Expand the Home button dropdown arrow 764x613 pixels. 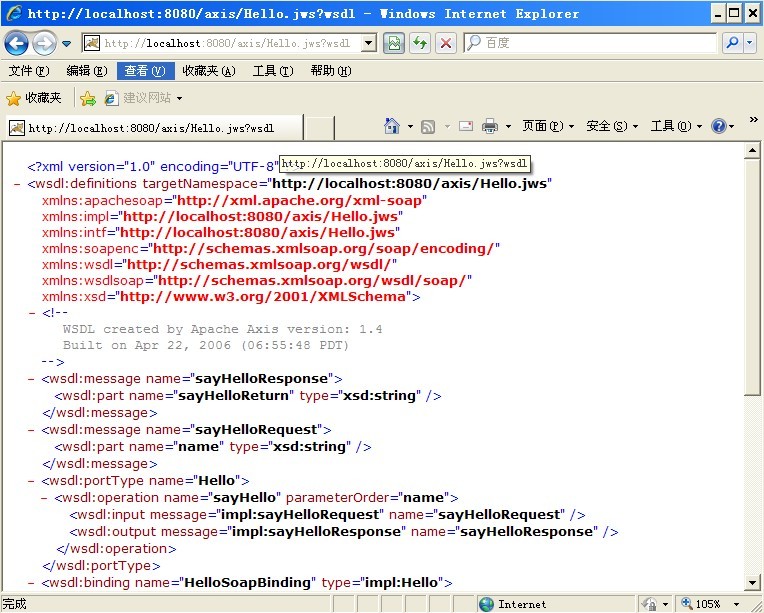coord(410,127)
